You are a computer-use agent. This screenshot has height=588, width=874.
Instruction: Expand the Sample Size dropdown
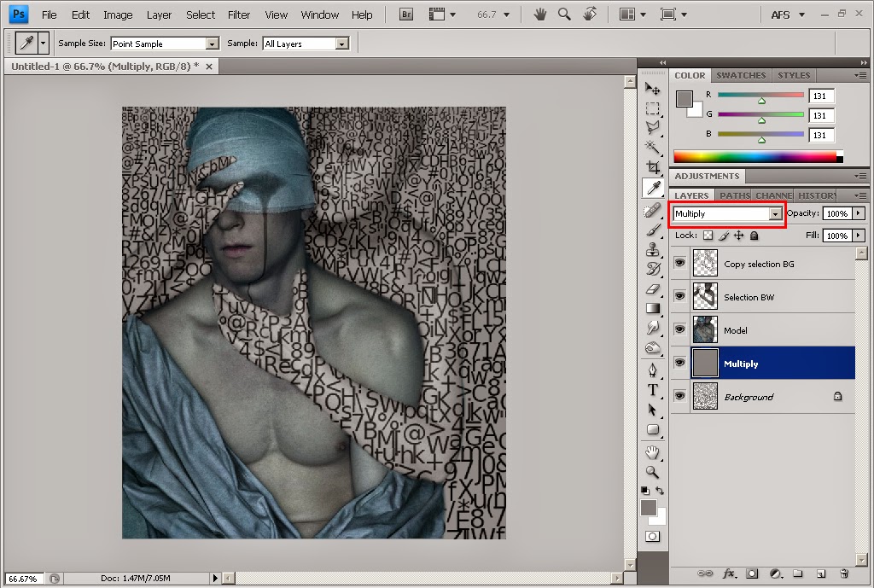[x=165, y=44]
